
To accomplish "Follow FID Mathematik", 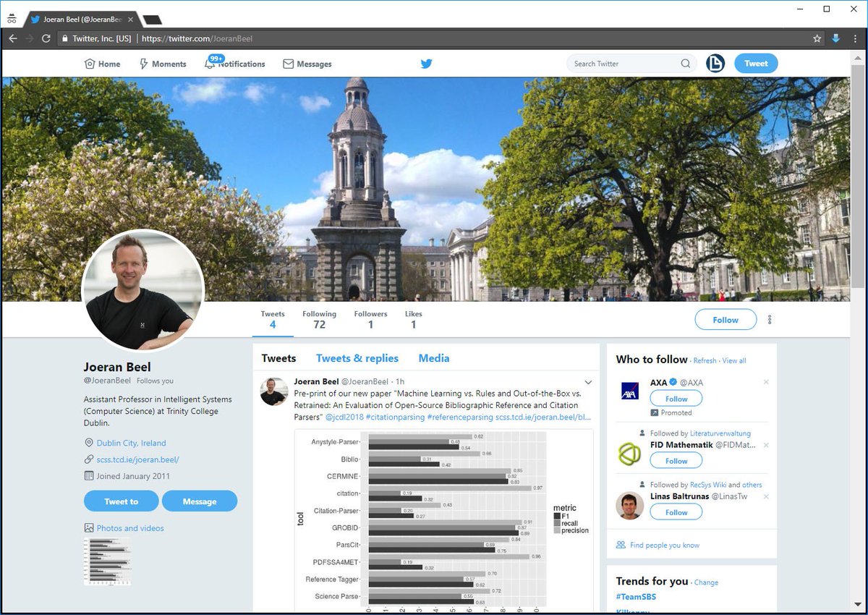I will pyautogui.click(x=676, y=461).
